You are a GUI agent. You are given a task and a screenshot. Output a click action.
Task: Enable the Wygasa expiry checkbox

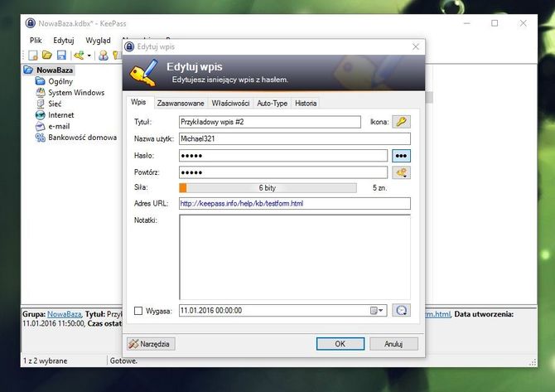point(138,311)
